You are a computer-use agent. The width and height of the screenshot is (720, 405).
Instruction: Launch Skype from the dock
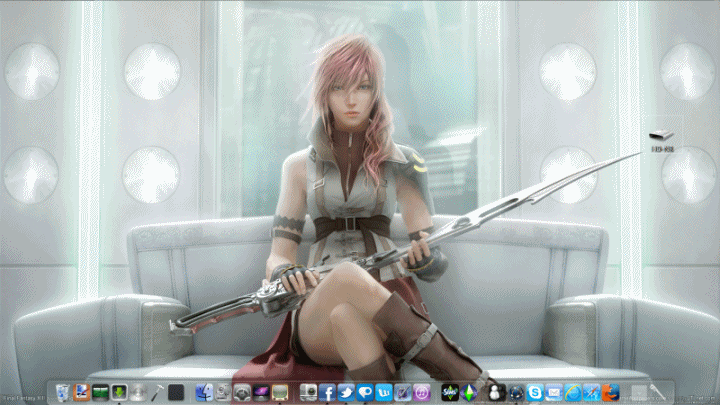tap(535, 393)
